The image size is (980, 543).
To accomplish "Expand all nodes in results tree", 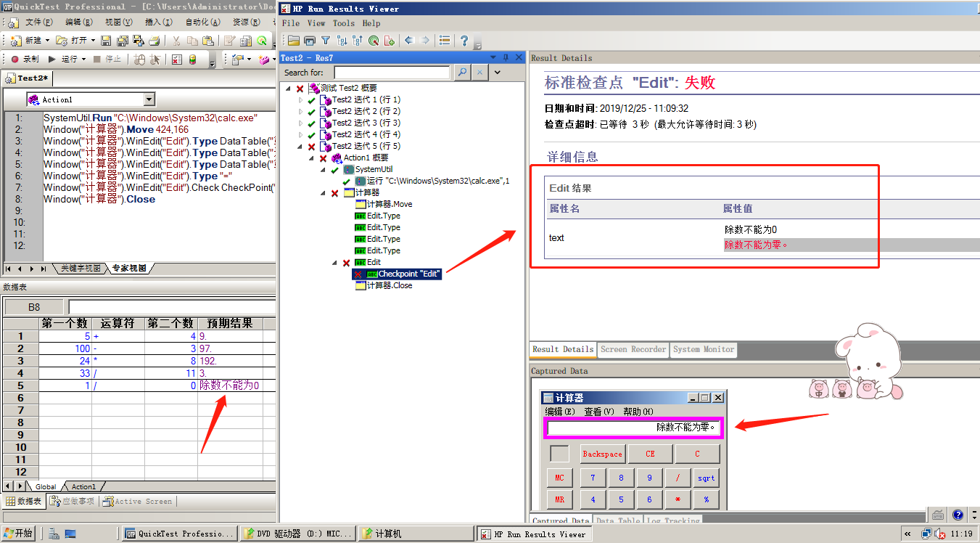I will (342, 41).
